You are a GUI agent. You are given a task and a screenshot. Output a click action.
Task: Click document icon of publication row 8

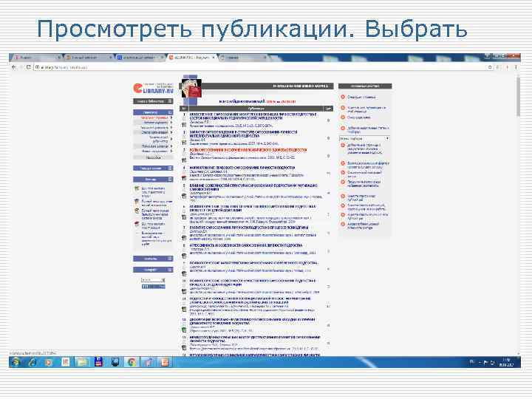[184, 256]
